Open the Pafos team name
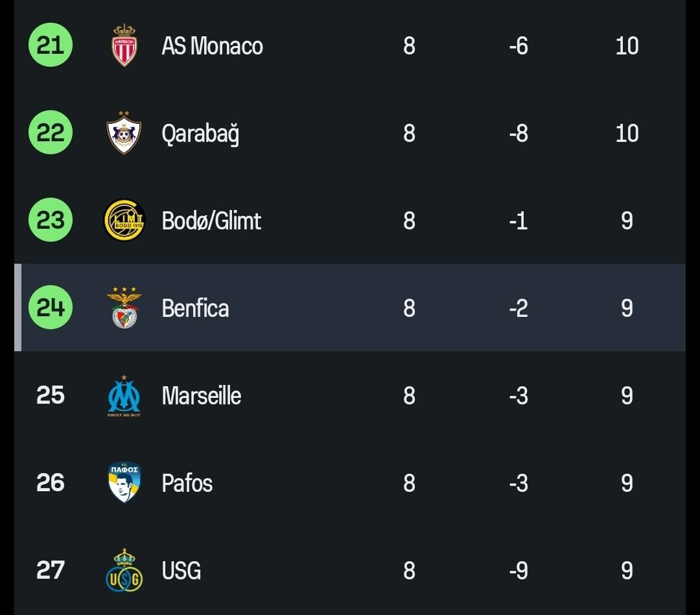700x615 pixels. pyautogui.click(x=187, y=483)
